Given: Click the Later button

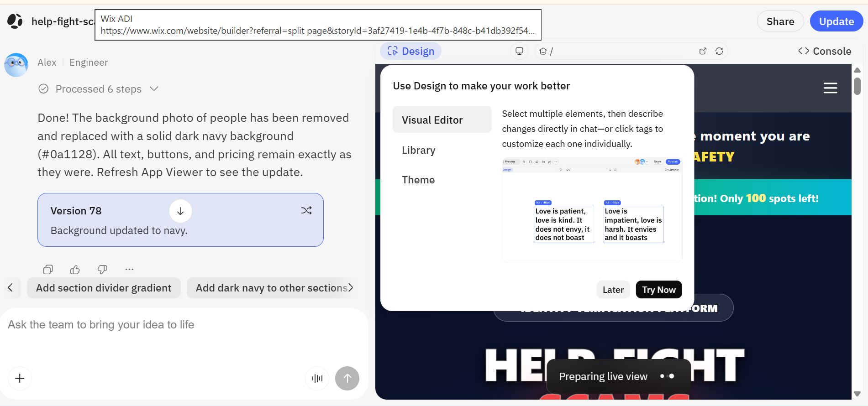Looking at the screenshot, I should [613, 290].
